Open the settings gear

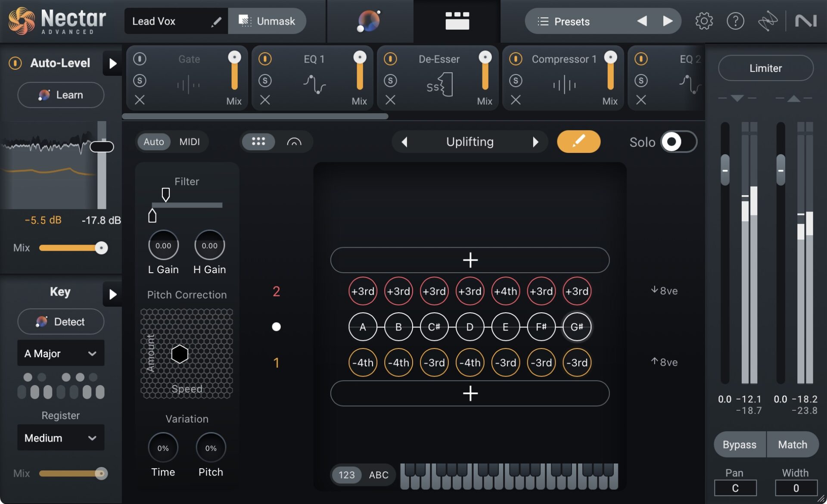(704, 21)
